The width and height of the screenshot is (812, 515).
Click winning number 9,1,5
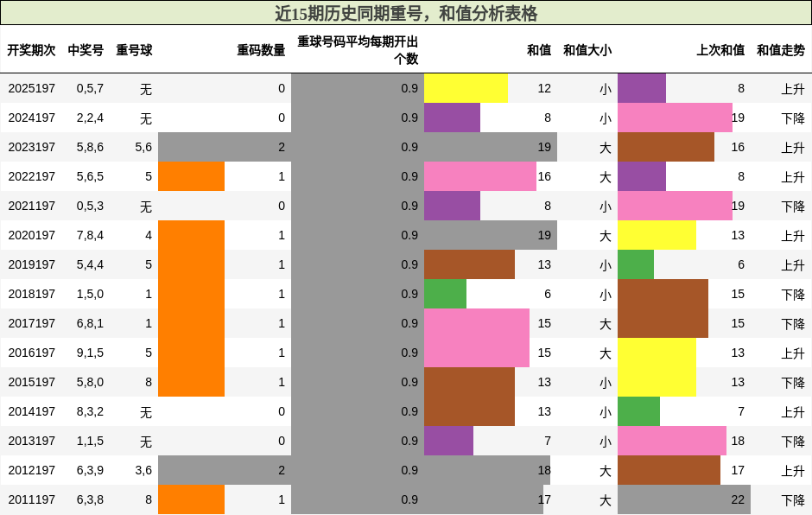tap(90, 353)
